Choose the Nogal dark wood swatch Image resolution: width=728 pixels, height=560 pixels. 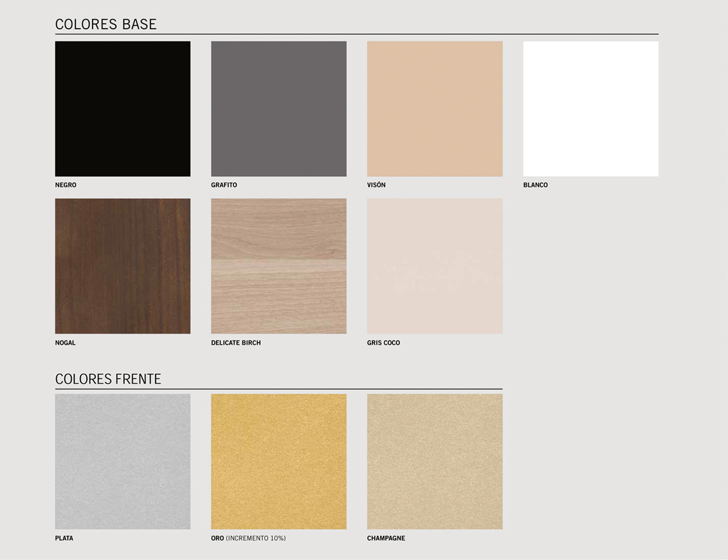(123, 266)
